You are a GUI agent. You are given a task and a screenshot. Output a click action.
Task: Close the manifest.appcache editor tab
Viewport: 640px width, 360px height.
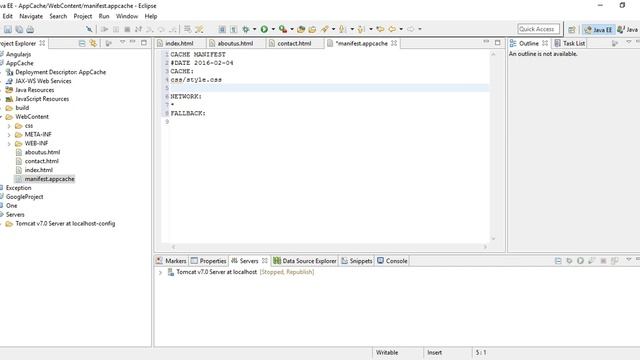click(x=394, y=43)
